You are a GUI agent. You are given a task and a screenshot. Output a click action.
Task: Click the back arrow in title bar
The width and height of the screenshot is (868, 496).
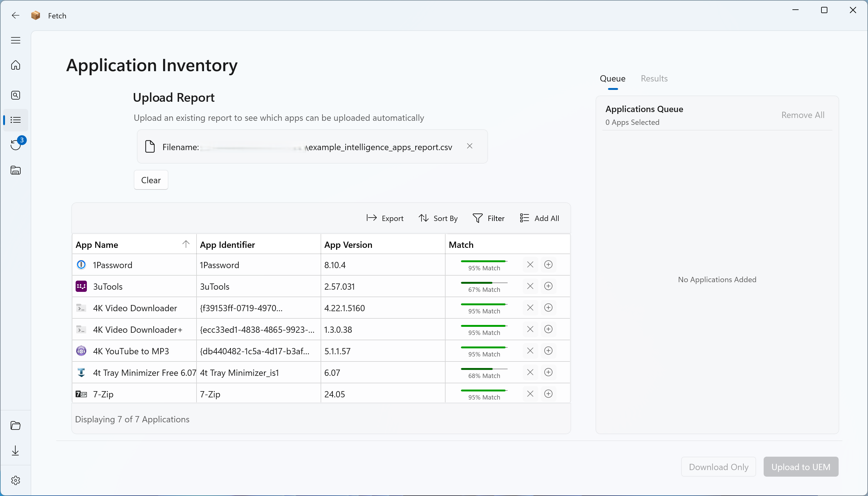(16, 16)
